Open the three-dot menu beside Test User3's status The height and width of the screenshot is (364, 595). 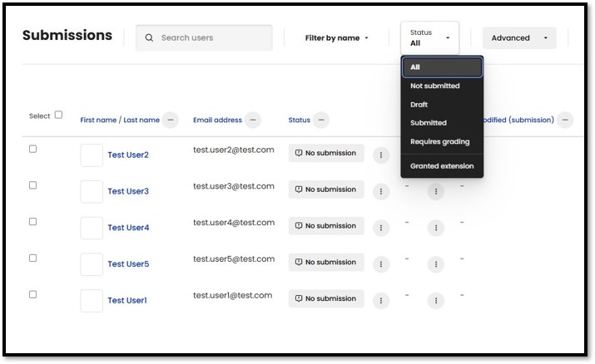click(381, 191)
